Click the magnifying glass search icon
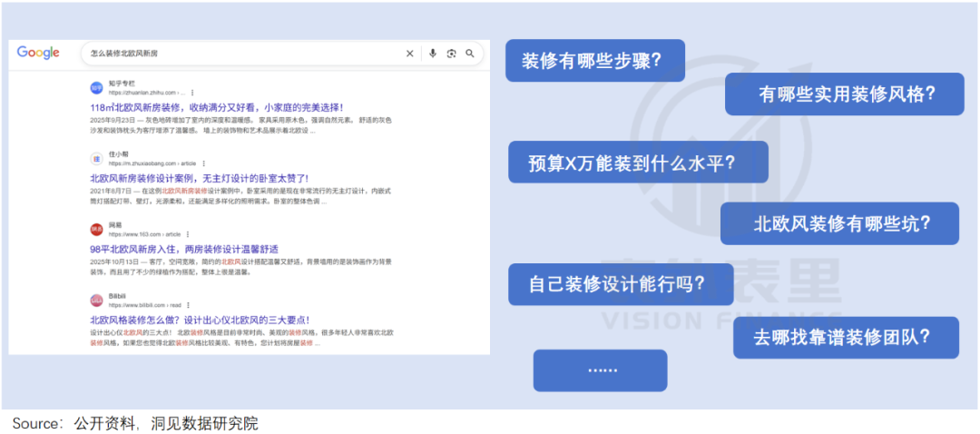The width and height of the screenshot is (980, 434). point(470,54)
